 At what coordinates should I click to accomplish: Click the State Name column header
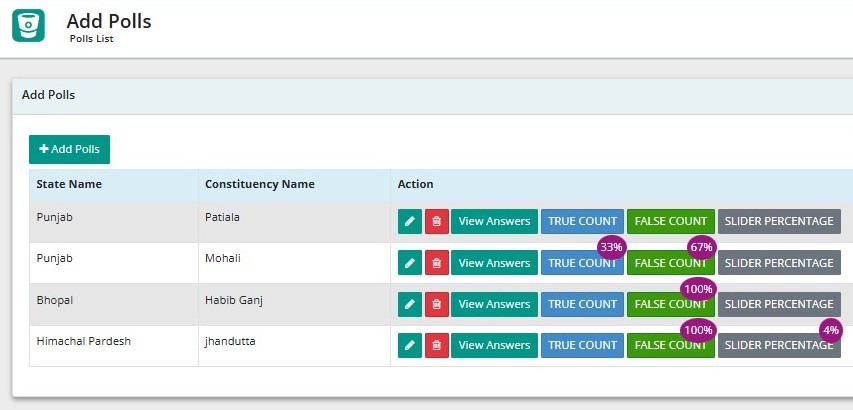69,184
